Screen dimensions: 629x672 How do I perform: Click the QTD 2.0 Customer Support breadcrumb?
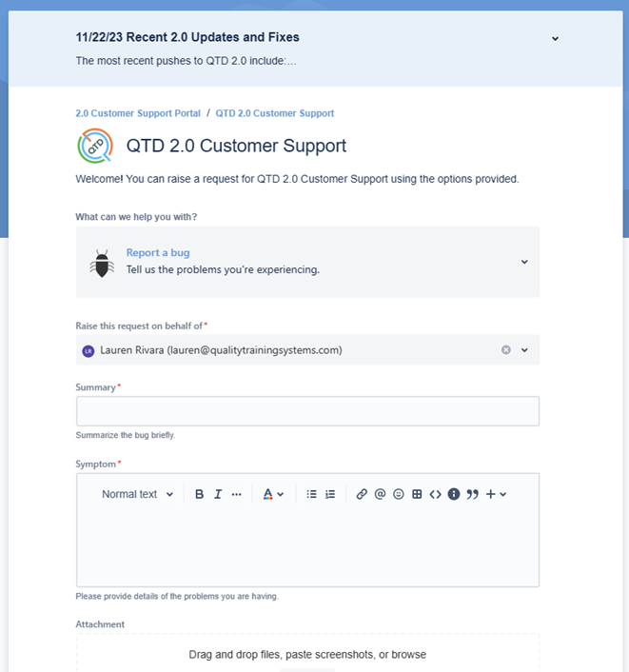coord(274,113)
